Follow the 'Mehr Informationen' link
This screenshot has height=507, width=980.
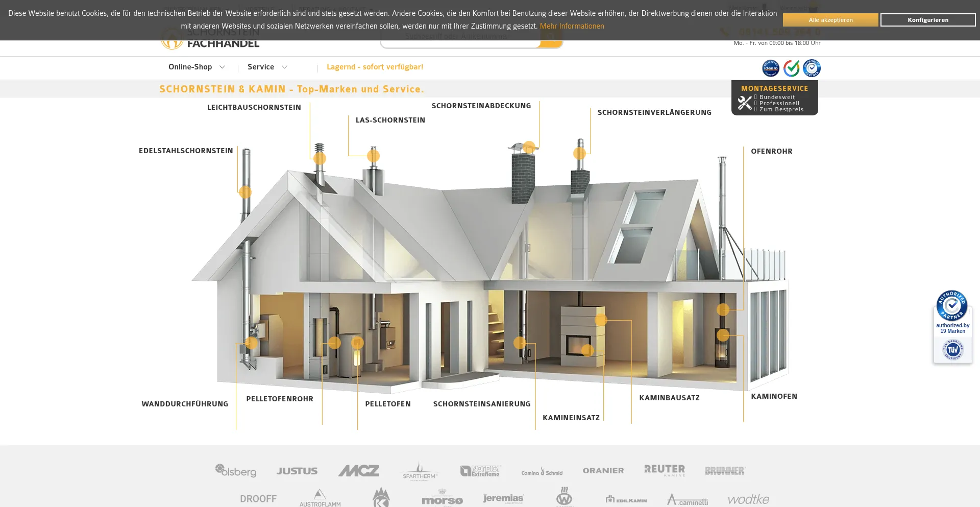tap(572, 26)
